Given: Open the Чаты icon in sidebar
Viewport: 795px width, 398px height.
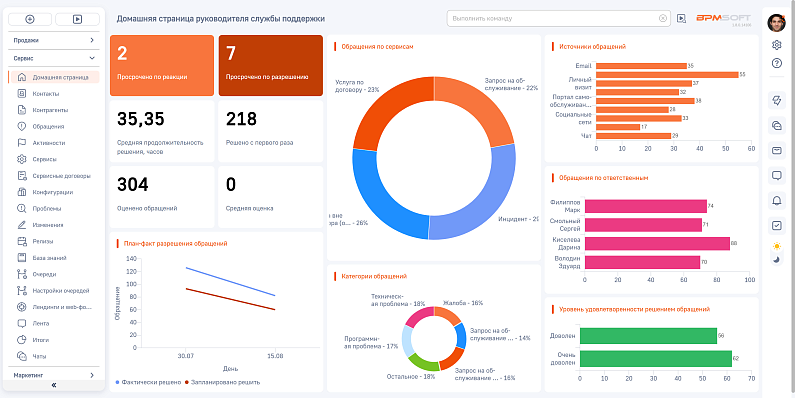Looking at the screenshot, I should click(x=21, y=356).
